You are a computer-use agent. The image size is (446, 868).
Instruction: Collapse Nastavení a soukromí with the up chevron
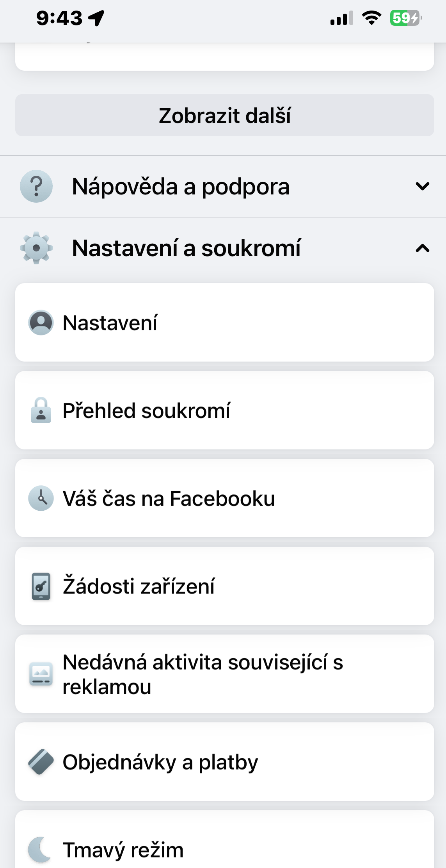[423, 248]
